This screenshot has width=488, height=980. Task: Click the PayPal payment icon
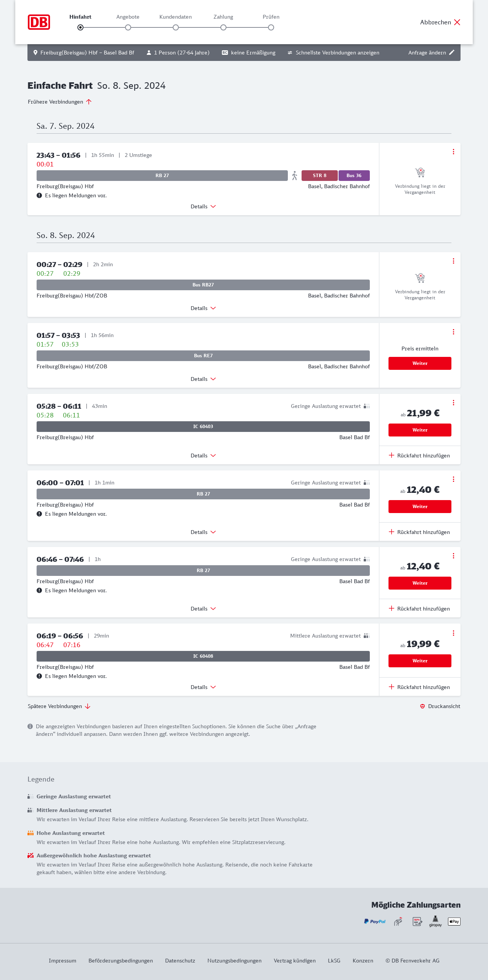coord(375,921)
